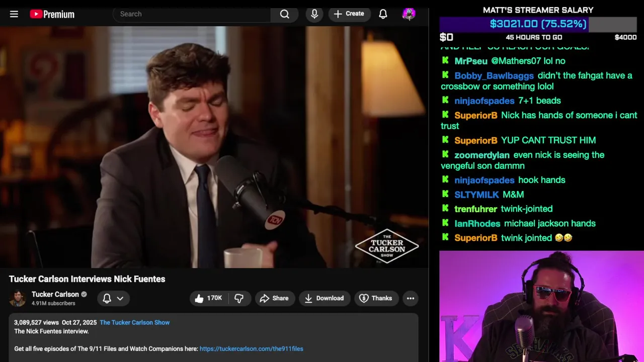Click the 45 HOURS TO GO label
Screen dimensions: 644x362
[534, 37]
